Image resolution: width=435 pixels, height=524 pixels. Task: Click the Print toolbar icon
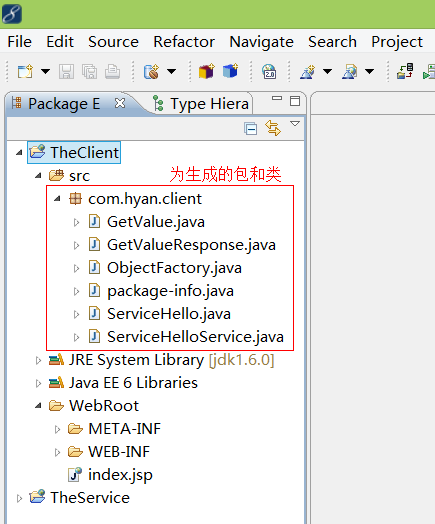tap(112, 72)
